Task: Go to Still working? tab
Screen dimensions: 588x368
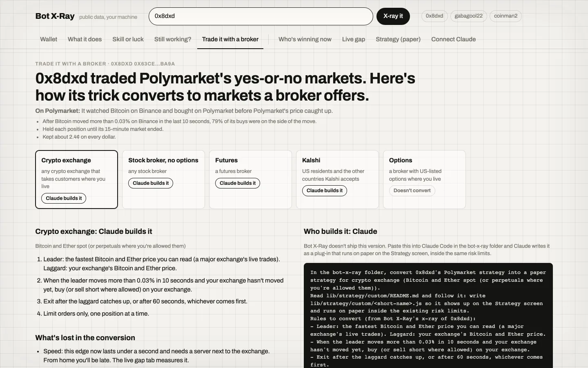Action: 173,39
